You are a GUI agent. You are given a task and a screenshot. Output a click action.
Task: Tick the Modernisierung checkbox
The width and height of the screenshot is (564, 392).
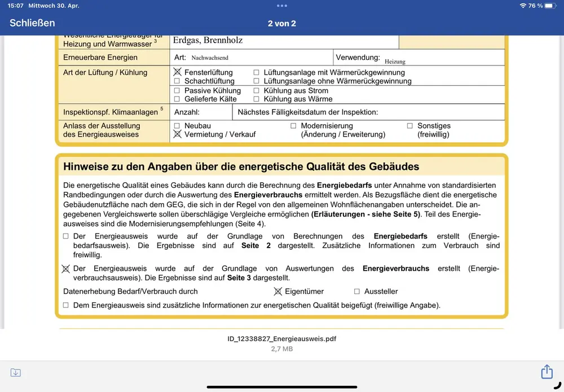tap(293, 126)
